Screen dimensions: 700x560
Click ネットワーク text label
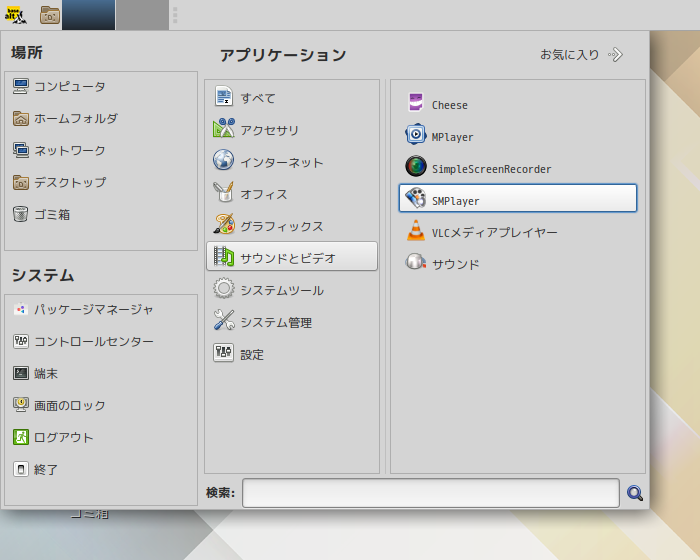[x=70, y=151]
